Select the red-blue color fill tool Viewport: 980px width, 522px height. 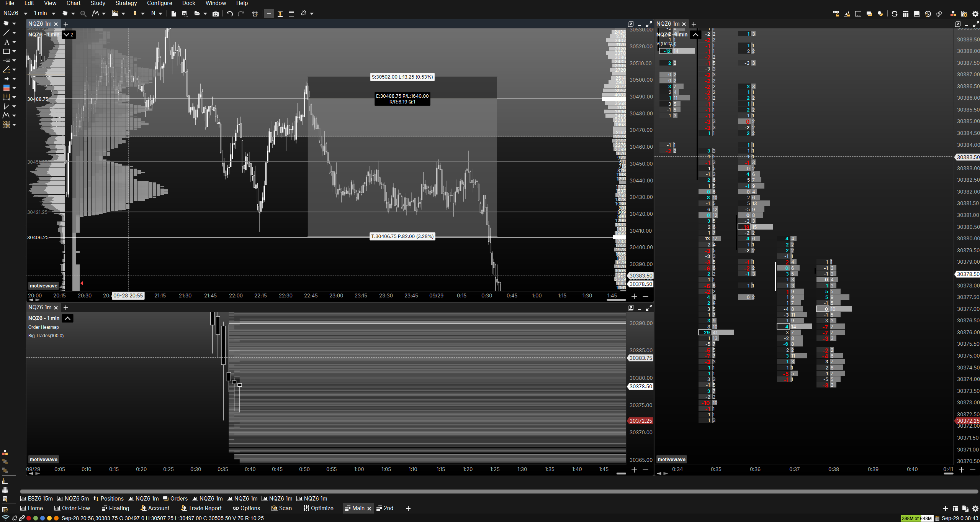coord(6,88)
